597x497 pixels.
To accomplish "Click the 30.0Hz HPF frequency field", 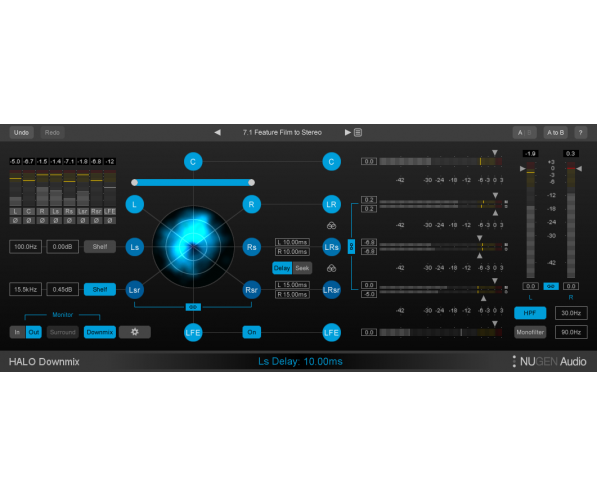I will coord(571,313).
